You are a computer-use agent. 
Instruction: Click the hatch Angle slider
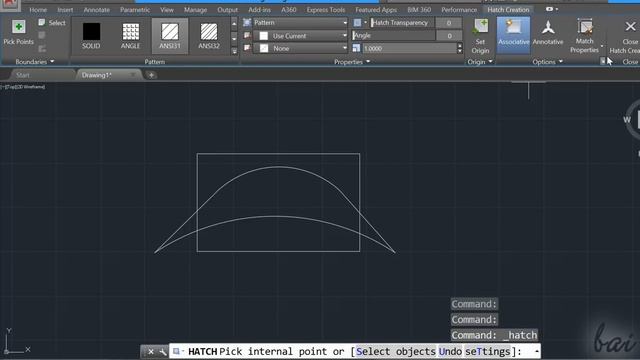pos(393,36)
